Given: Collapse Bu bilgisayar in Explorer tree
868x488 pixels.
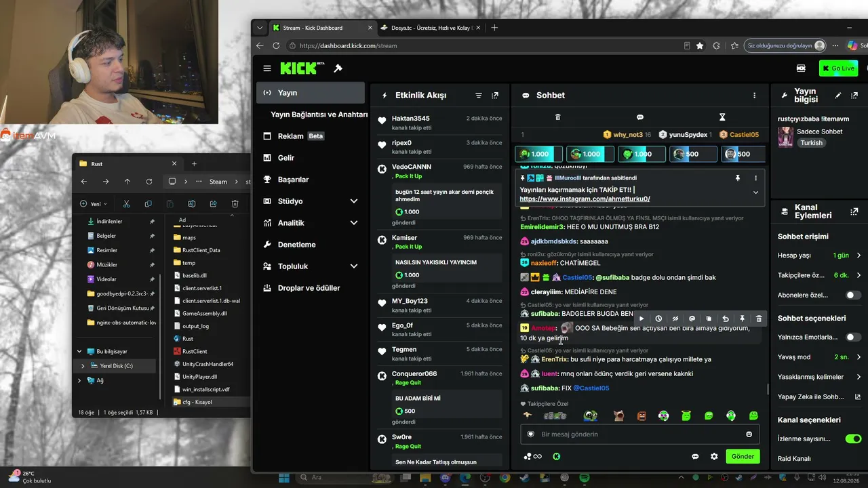Looking at the screenshot, I should tap(79, 352).
